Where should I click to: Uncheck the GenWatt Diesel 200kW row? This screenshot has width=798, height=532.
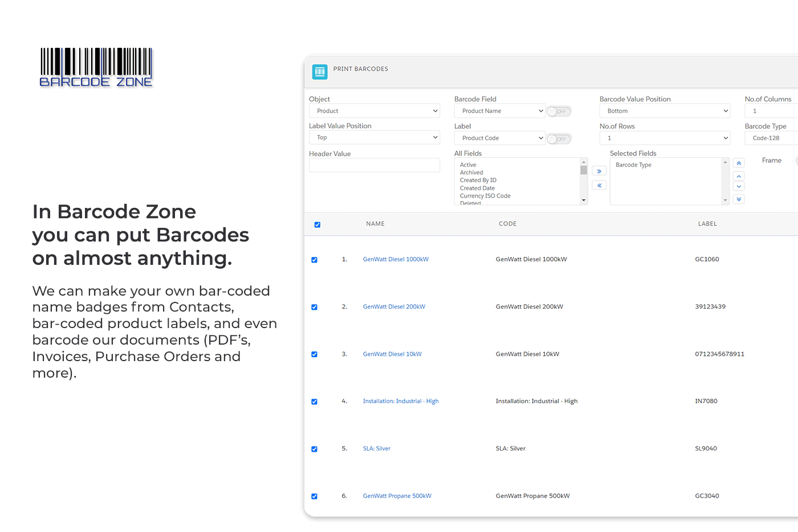[314, 307]
